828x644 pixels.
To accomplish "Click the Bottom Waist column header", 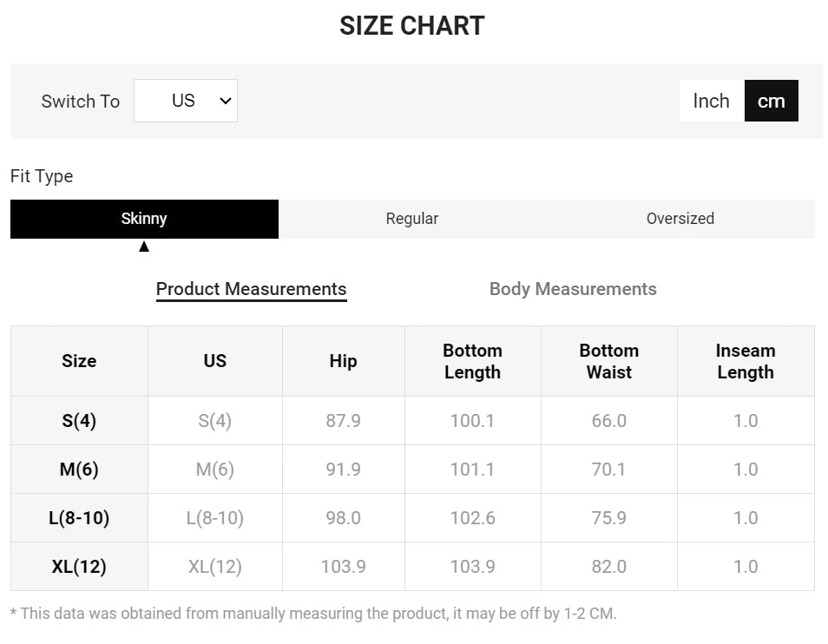I will click(x=608, y=361).
